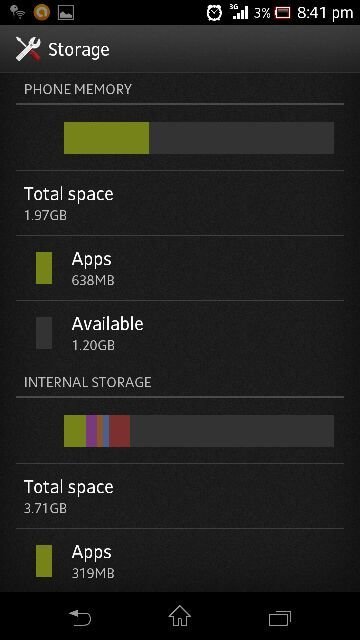360x640 pixels.
Task: Tap Total space 3.71GB row
Action: (180, 496)
